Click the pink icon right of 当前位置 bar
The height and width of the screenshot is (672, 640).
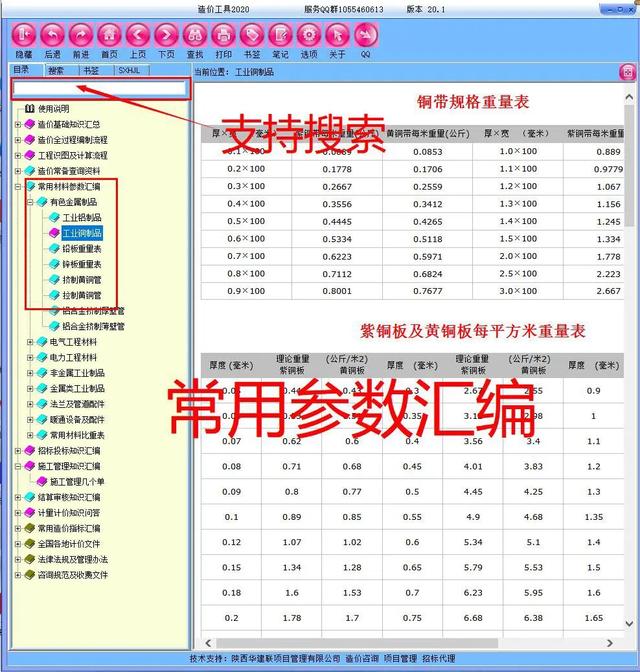coord(628,72)
